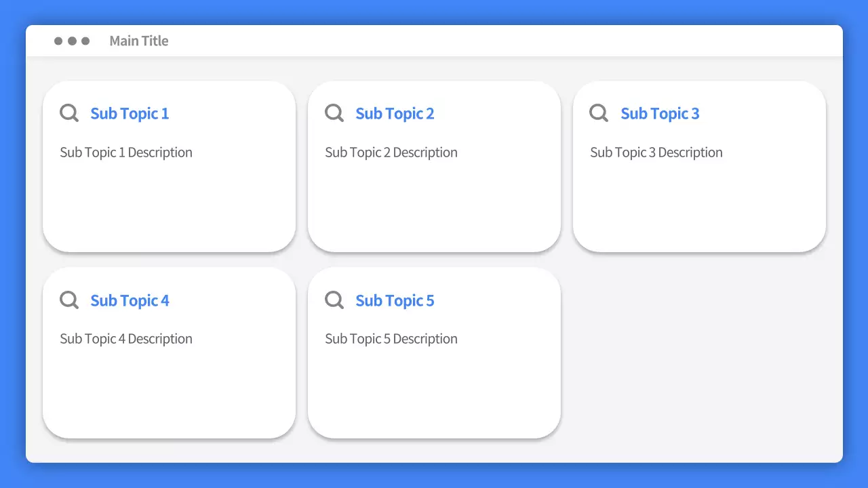Click blank lower area of Sub Topic 3 card
The height and width of the screenshot is (488, 868).
(x=699, y=210)
